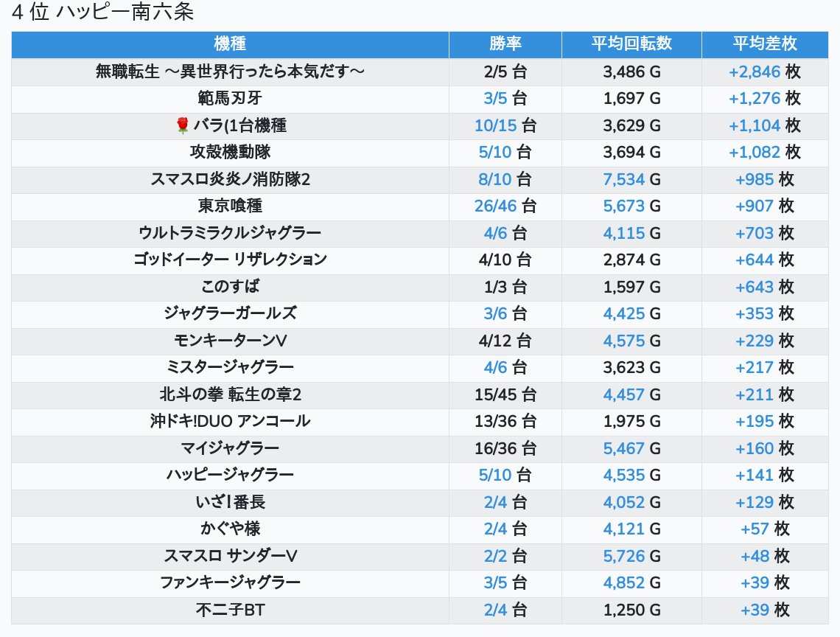
Task: Click the モンキーターンV average spins 4,575
Action: coord(623,341)
